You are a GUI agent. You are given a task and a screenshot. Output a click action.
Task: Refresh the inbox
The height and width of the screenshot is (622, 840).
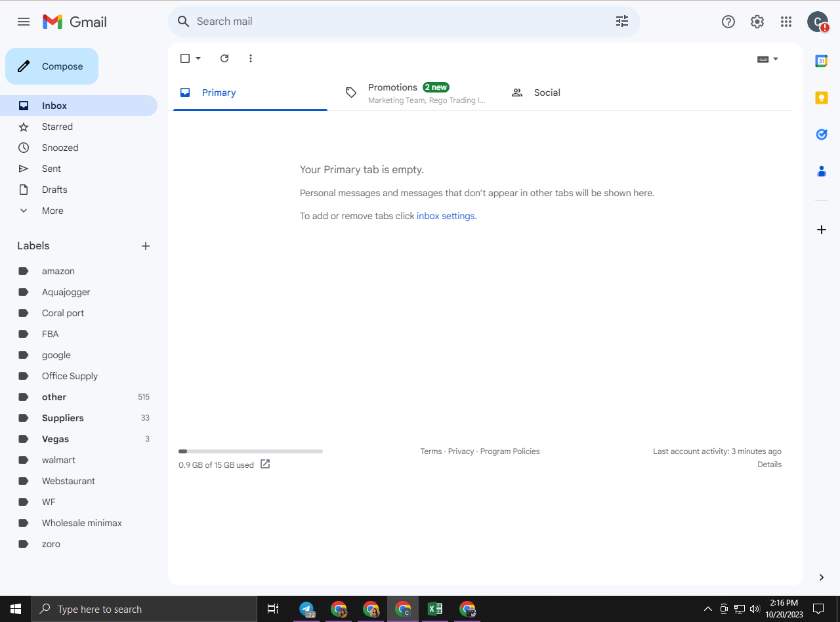pos(224,58)
